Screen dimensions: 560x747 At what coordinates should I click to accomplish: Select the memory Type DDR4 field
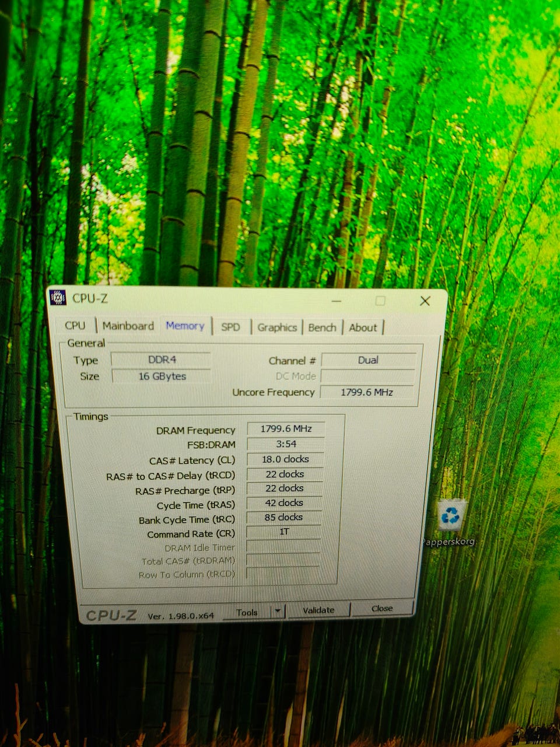click(x=162, y=359)
